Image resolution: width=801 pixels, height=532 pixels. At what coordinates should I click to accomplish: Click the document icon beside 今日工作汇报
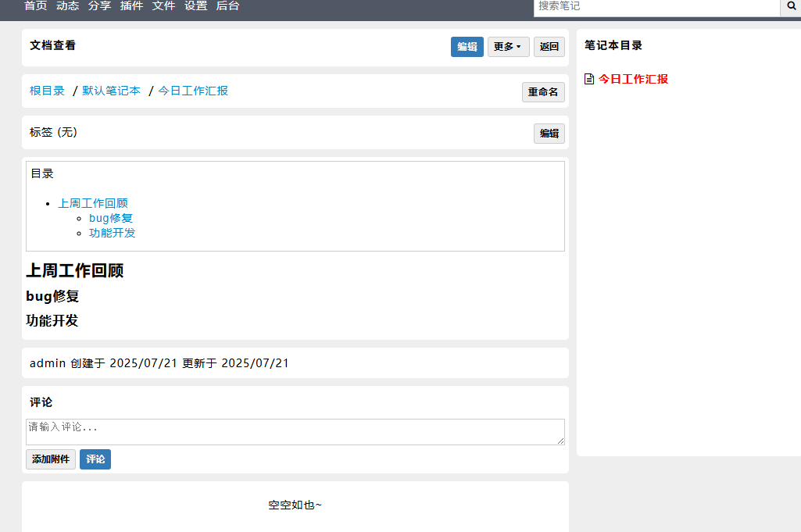click(589, 79)
